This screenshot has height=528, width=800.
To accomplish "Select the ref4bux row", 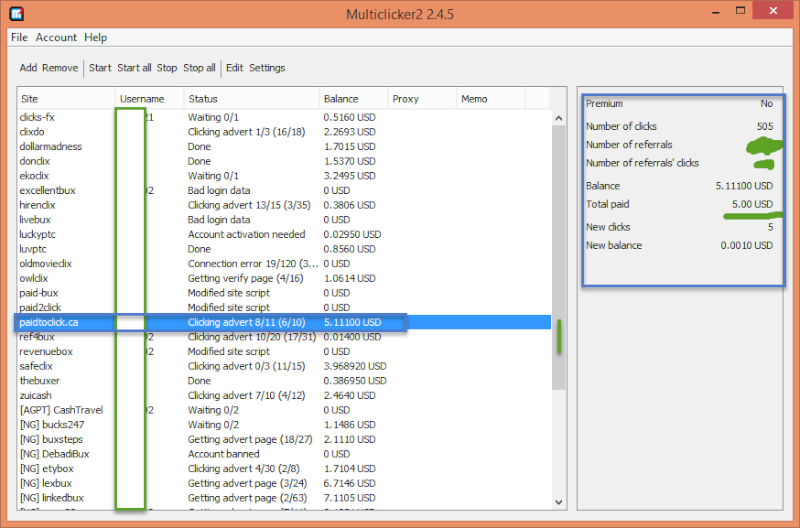I will pyautogui.click(x=284, y=337).
